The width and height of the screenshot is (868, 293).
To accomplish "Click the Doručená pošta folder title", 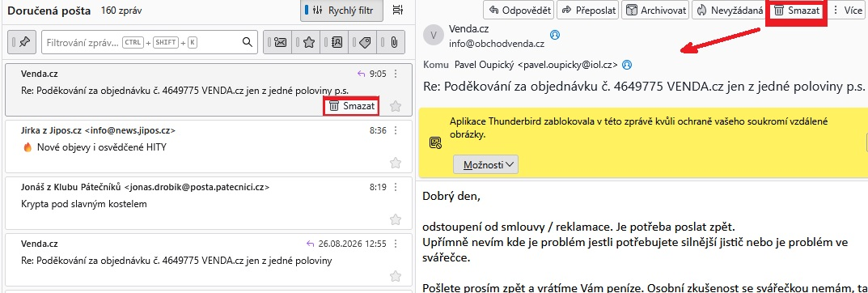I will pyautogui.click(x=49, y=11).
